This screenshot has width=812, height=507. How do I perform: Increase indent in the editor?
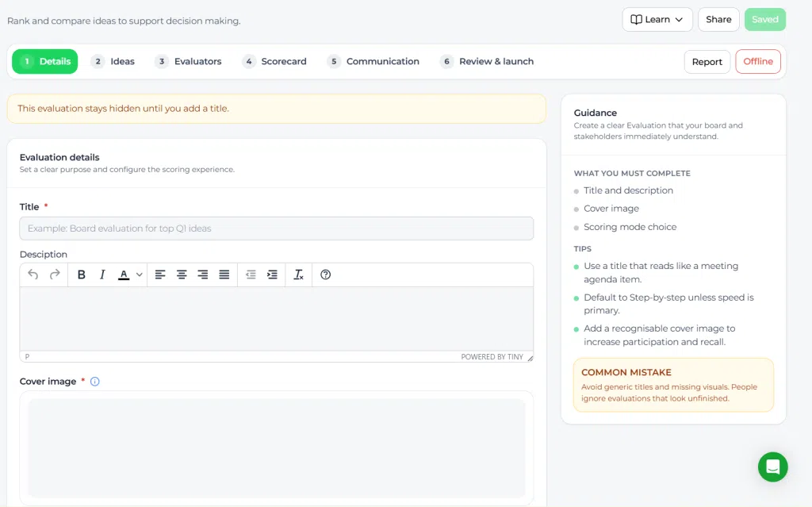(272, 275)
